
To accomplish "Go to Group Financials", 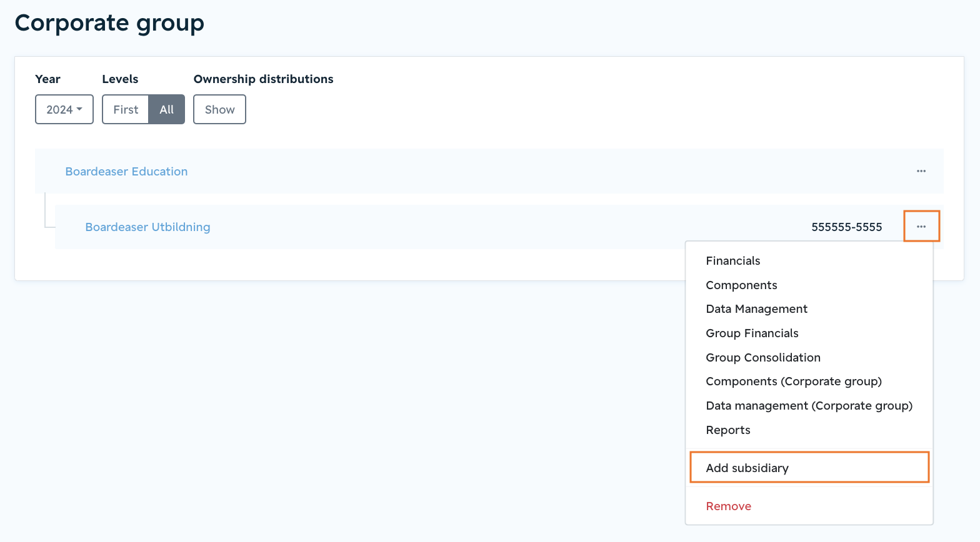I will [x=809, y=333].
